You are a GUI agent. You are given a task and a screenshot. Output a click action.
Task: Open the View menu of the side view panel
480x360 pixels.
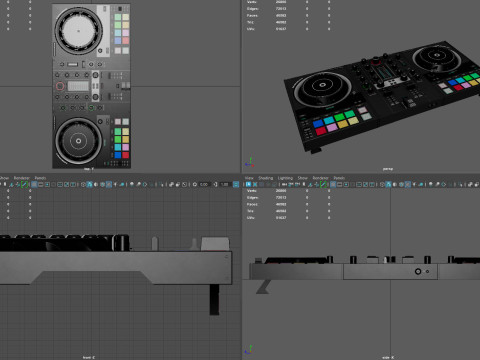(249, 178)
